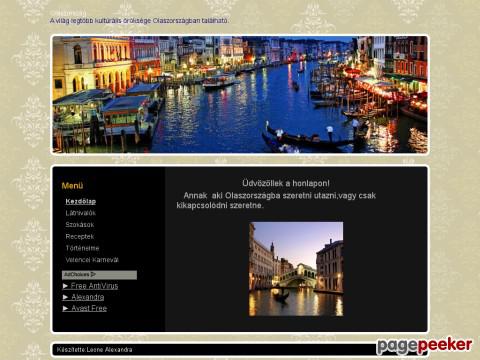Click the Rialto bridge photo thumbnail

pyautogui.click(x=296, y=269)
